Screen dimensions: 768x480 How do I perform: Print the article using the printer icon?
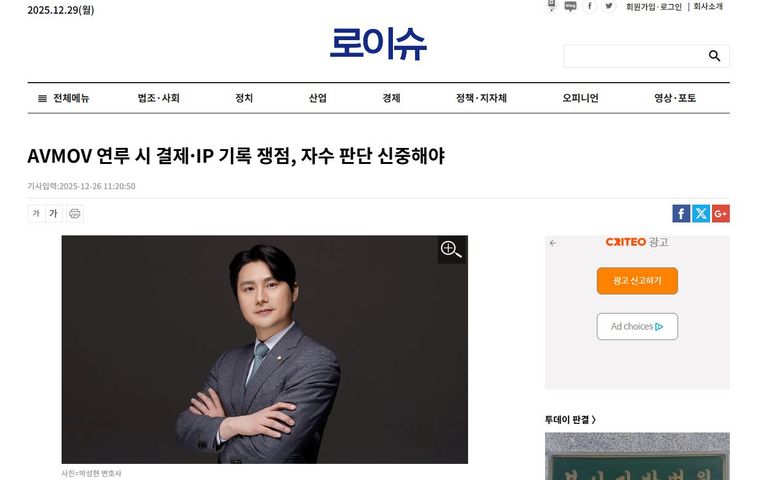pos(75,214)
